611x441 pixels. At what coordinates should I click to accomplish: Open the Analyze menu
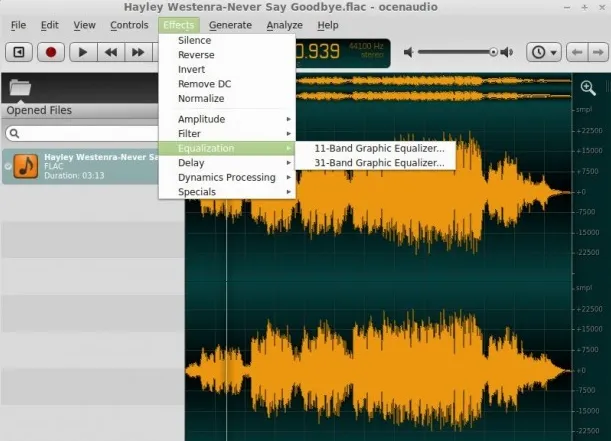coord(284,25)
